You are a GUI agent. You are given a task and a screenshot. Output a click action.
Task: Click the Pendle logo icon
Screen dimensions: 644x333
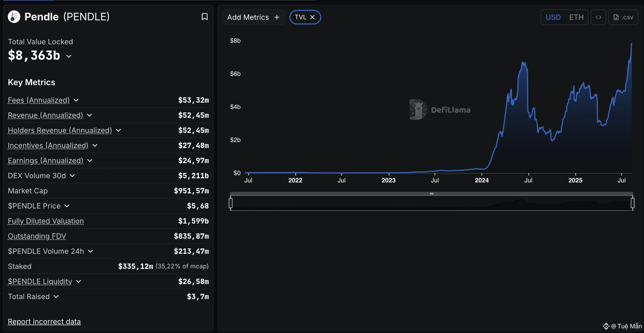pos(14,17)
